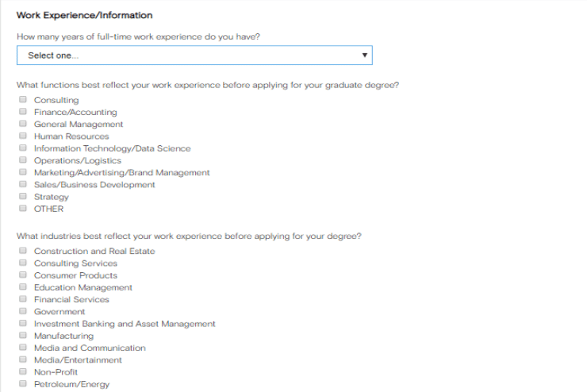Select the General Management checkbox
This screenshot has height=392, width=587.
24,124
